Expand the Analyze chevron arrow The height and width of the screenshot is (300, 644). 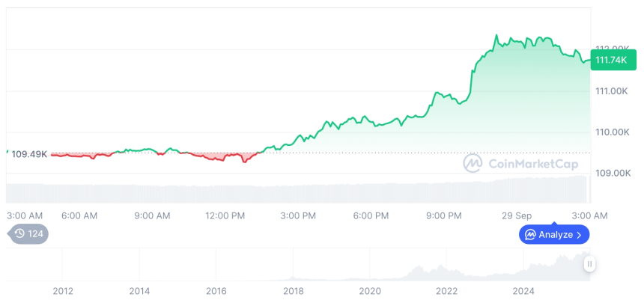point(579,235)
